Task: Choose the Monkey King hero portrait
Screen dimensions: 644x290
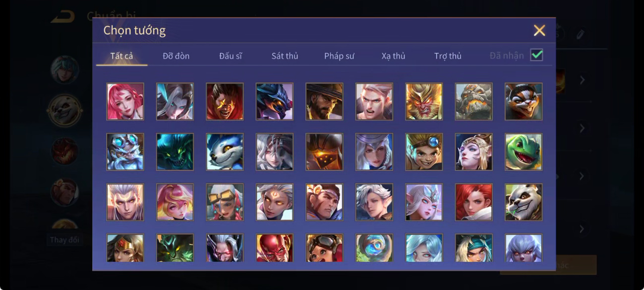Action: coord(424,101)
